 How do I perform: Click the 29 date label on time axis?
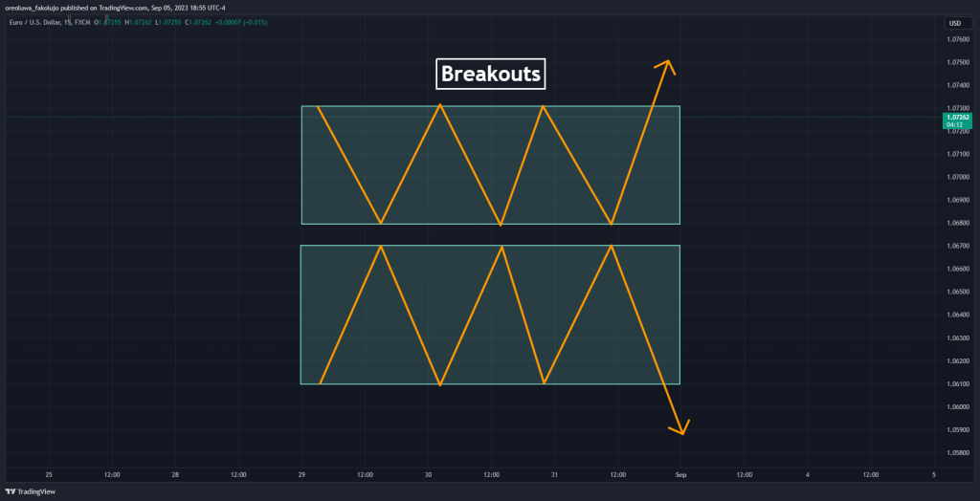click(x=301, y=473)
